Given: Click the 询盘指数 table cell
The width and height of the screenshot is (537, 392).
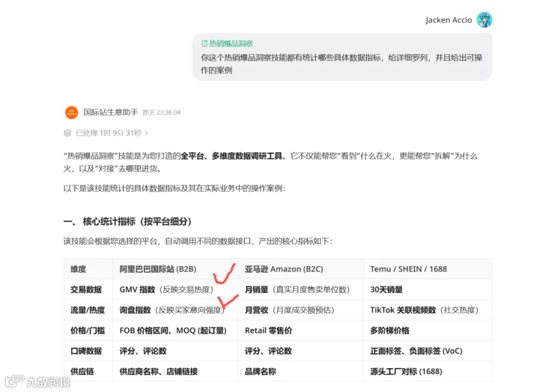Looking at the screenshot, I should pyautogui.click(x=175, y=310).
